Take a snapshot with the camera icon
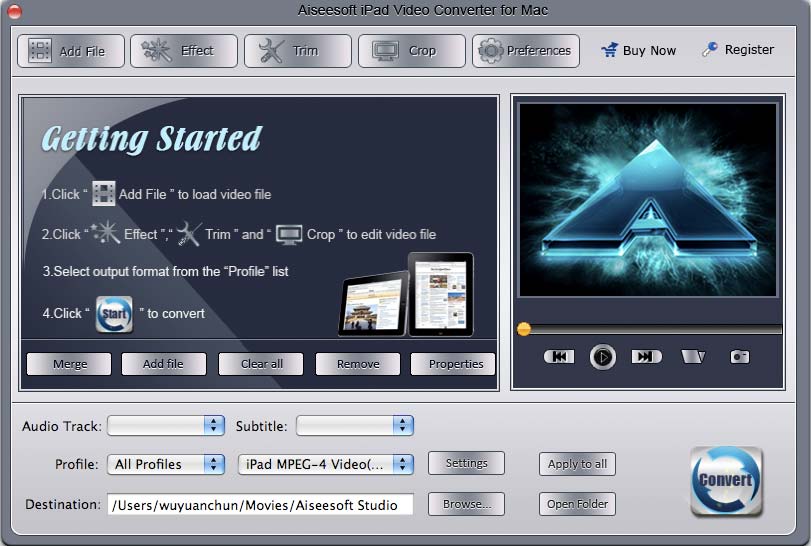The width and height of the screenshot is (811, 546). (x=739, y=356)
